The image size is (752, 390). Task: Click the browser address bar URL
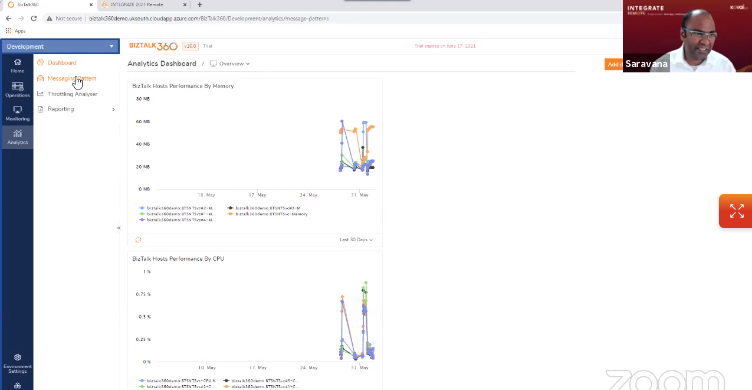point(209,18)
